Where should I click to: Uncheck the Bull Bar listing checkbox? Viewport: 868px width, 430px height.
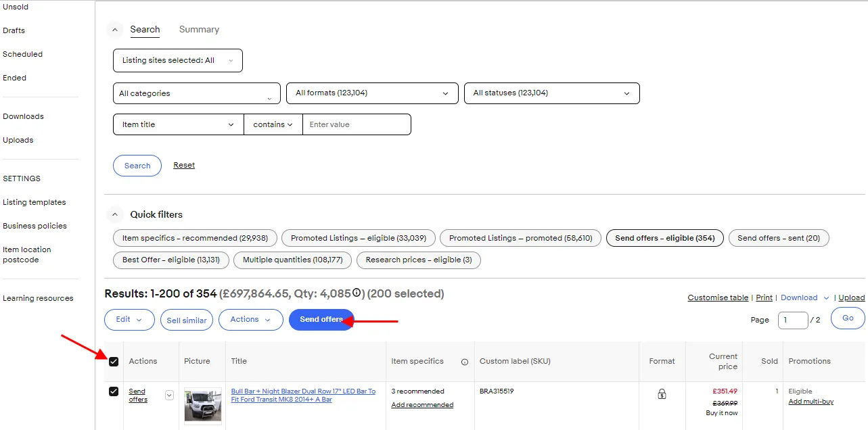point(114,391)
